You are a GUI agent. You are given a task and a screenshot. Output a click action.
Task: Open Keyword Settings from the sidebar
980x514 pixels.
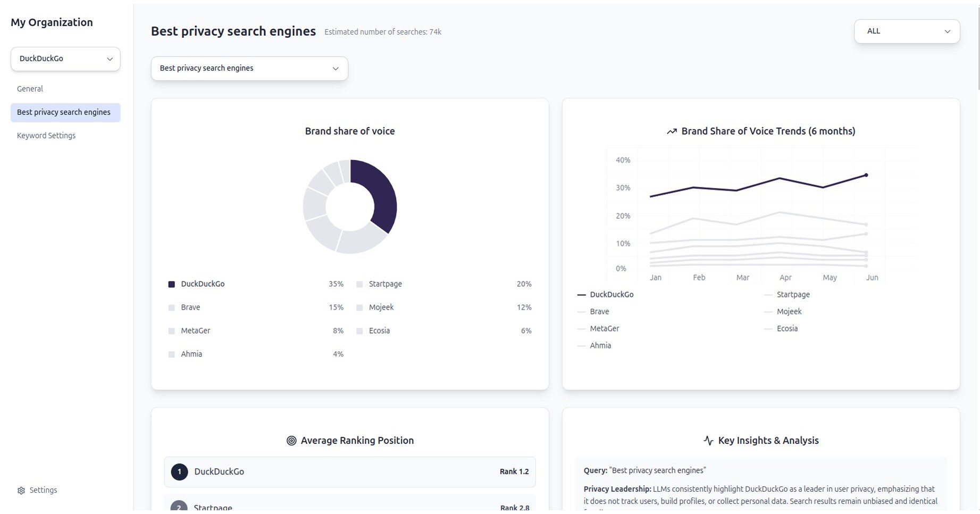click(46, 135)
